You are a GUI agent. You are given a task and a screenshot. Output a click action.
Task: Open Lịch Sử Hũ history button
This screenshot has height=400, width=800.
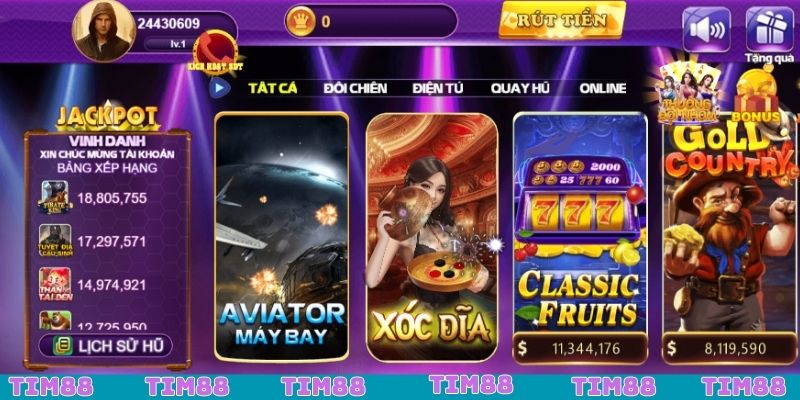tap(106, 345)
